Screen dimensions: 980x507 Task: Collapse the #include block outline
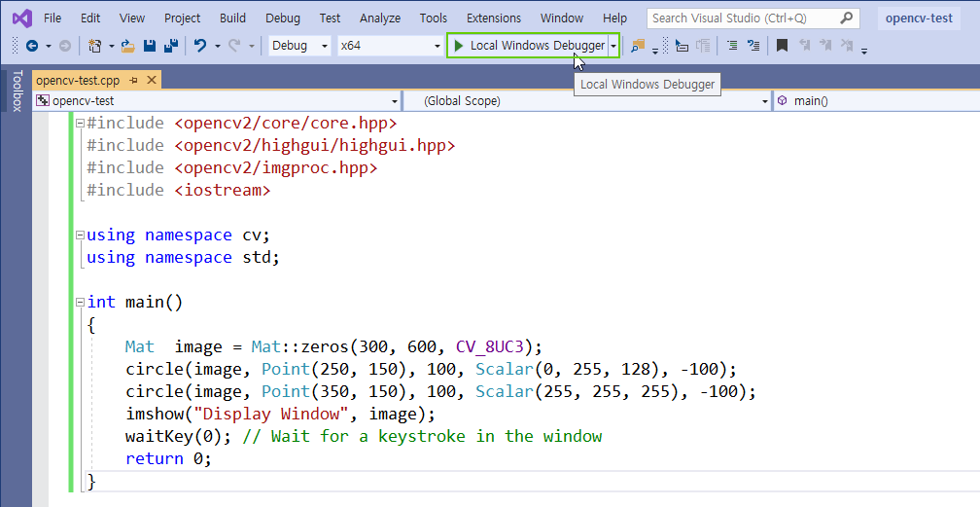coord(80,124)
